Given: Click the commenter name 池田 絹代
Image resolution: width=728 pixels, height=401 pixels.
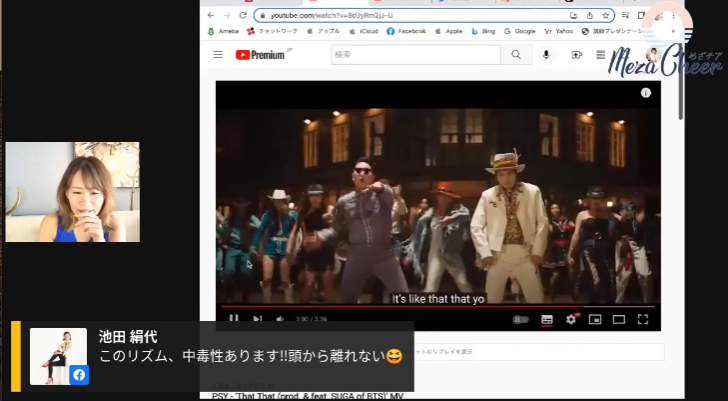Looking at the screenshot, I should [128, 337].
